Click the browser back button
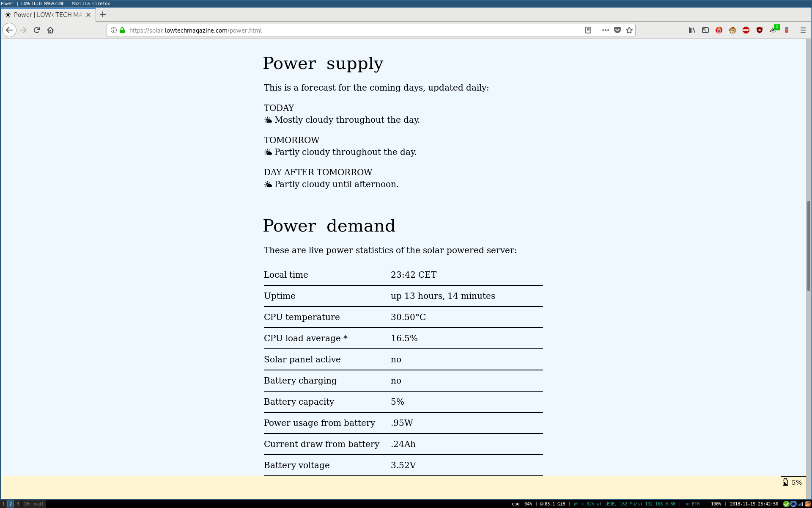This screenshot has height=508, width=812. (x=9, y=30)
